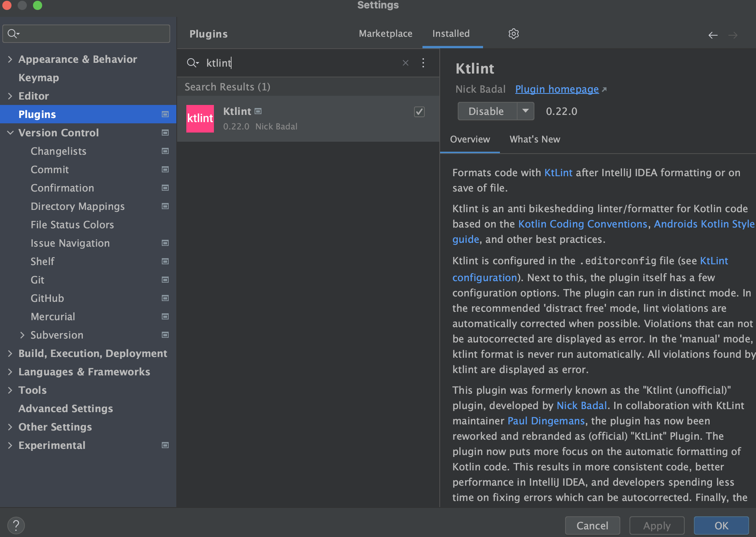Viewport: 756px width, 537px height.
Task: Open the Paul Dingemans link
Action: coord(546,421)
